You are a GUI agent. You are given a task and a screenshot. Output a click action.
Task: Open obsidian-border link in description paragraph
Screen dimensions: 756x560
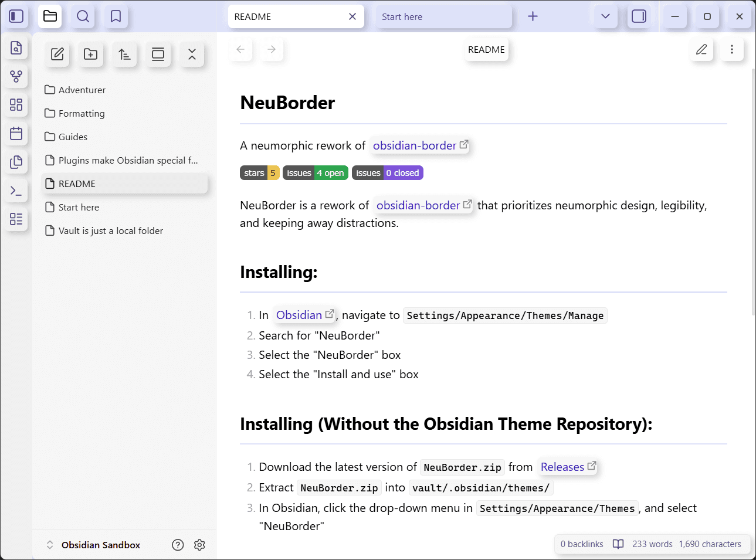coord(424,205)
